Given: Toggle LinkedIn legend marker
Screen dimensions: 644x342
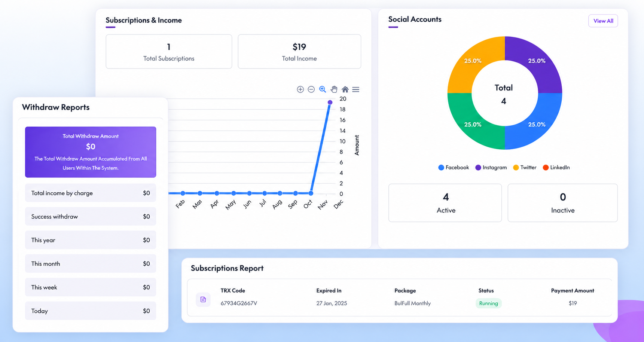Looking at the screenshot, I should click(x=546, y=168).
